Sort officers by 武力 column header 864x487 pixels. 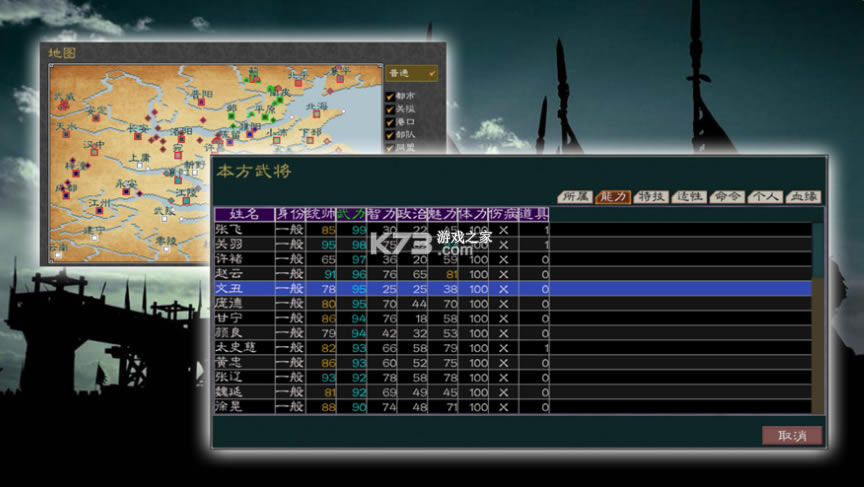point(351,214)
